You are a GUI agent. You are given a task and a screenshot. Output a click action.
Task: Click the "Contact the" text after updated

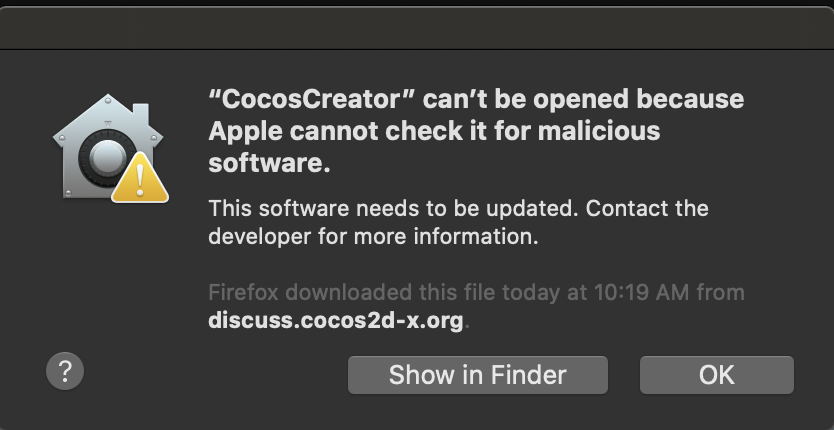point(647,208)
